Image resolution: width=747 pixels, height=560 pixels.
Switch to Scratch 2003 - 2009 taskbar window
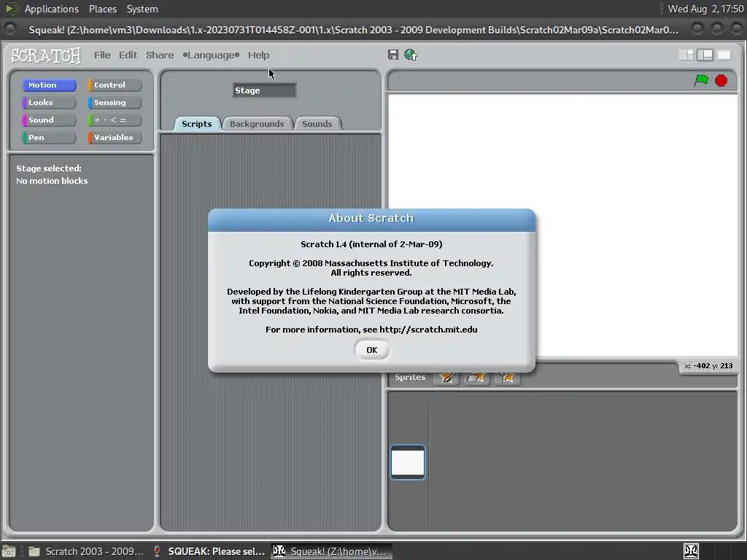(x=86, y=551)
